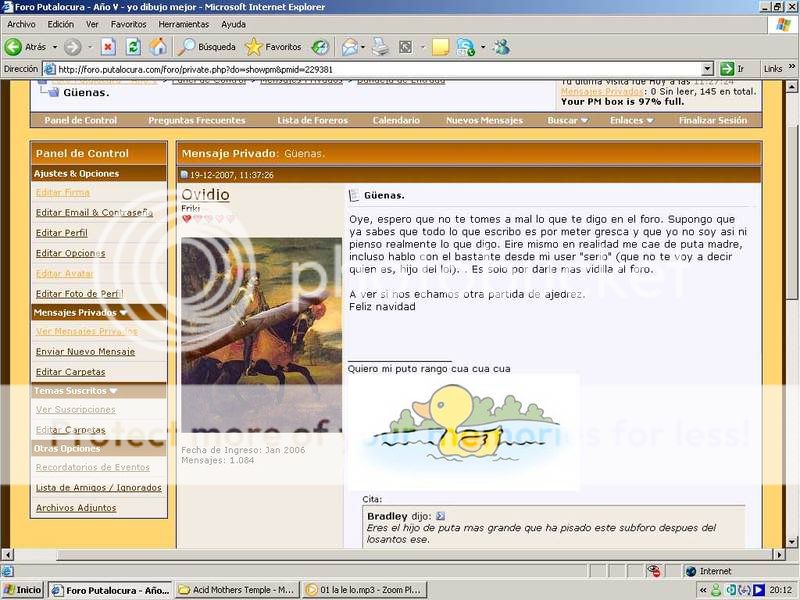The height and width of the screenshot is (600, 800).
Task: Click the Stop loading toolbar icon
Action: [108, 47]
